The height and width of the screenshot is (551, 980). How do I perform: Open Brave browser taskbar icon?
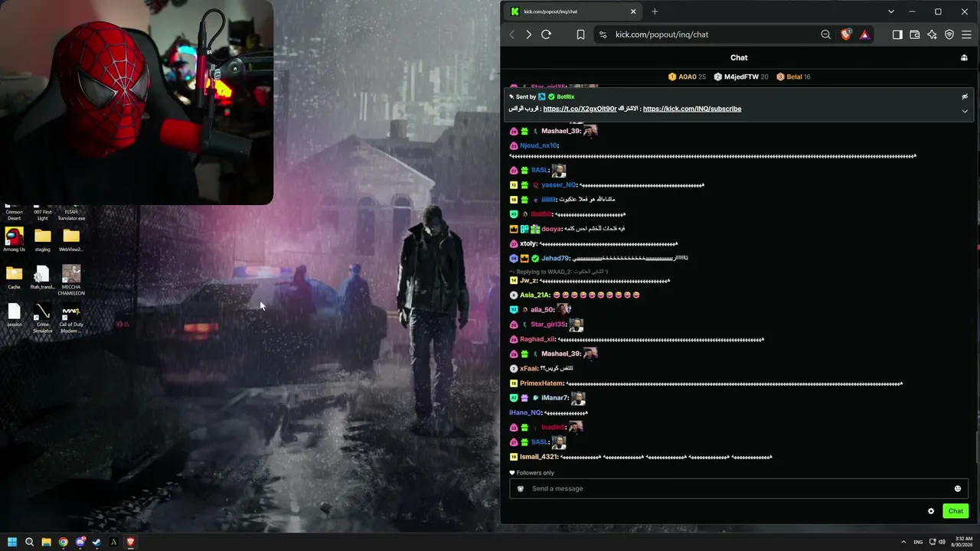(131, 542)
